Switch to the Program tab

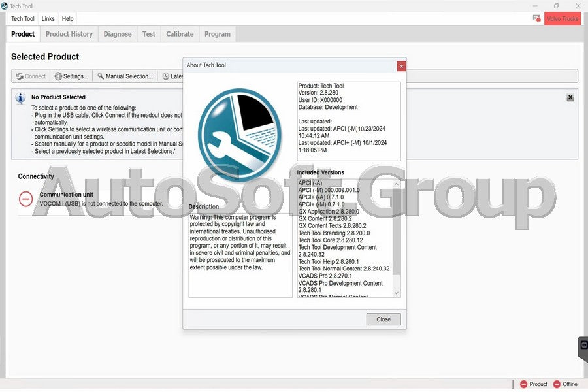point(217,33)
